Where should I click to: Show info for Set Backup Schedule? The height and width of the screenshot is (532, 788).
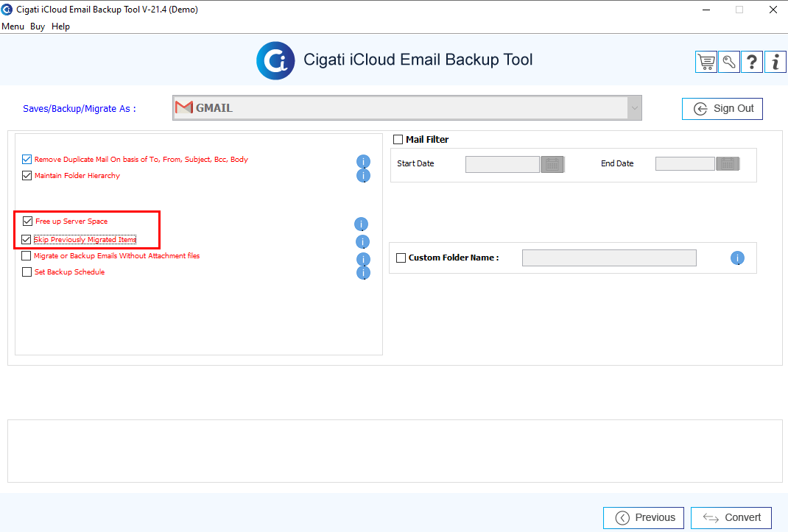363,272
